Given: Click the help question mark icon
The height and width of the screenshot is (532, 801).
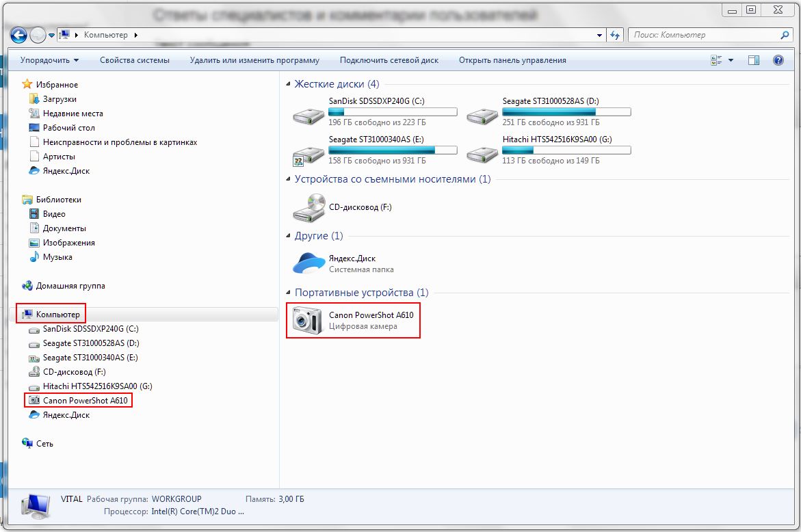Looking at the screenshot, I should pyautogui.click(x=778, y=60).
